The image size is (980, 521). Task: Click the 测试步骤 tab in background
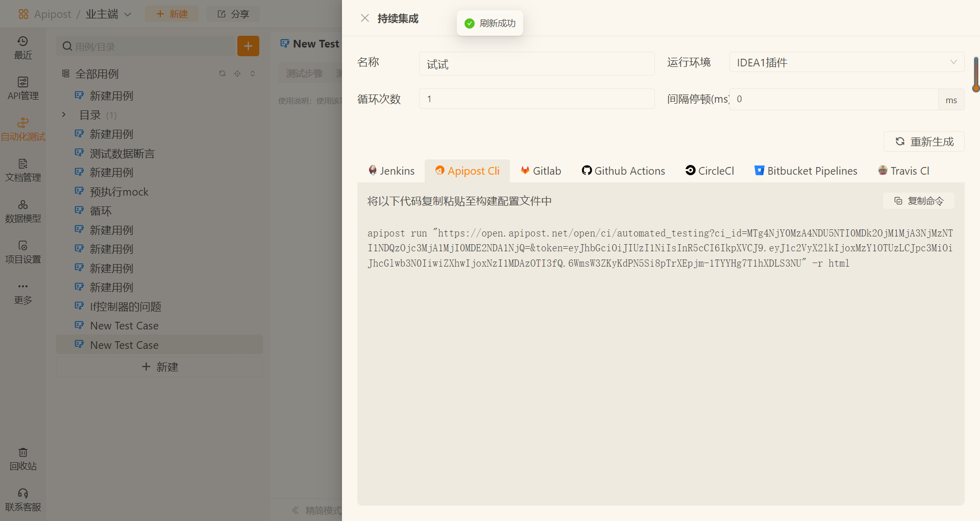(x=304, y=74)
